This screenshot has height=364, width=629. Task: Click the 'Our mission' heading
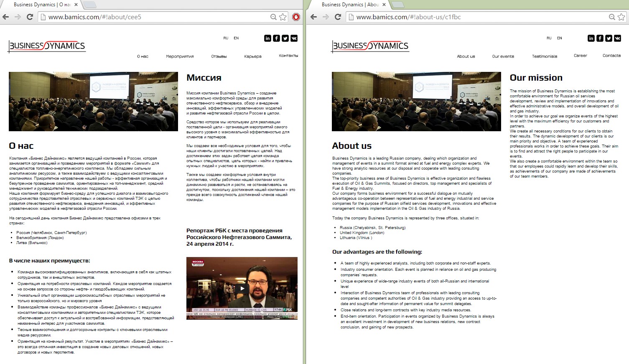click(536, 78)
